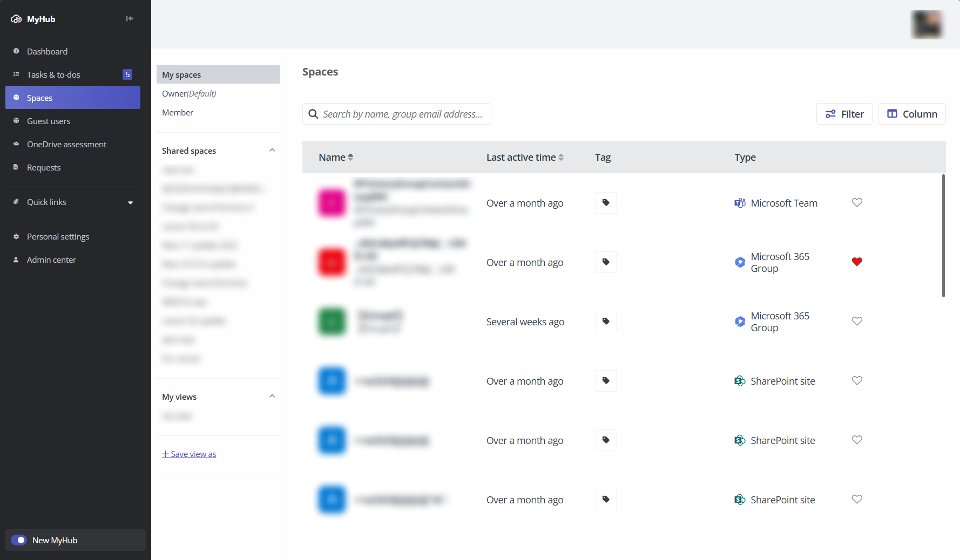Toggle the New MyHub switch
The image size is (960, 560).
pyautogui.click(x=19, y=540)
